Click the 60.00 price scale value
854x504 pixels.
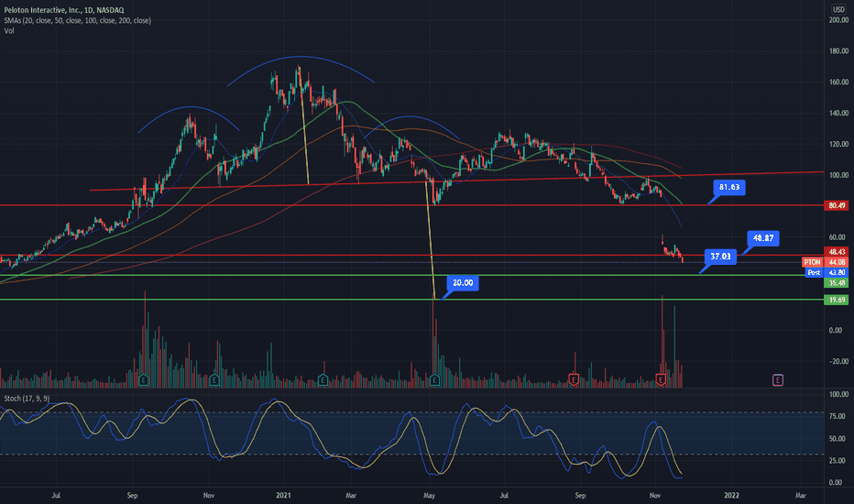coord(838,237)
